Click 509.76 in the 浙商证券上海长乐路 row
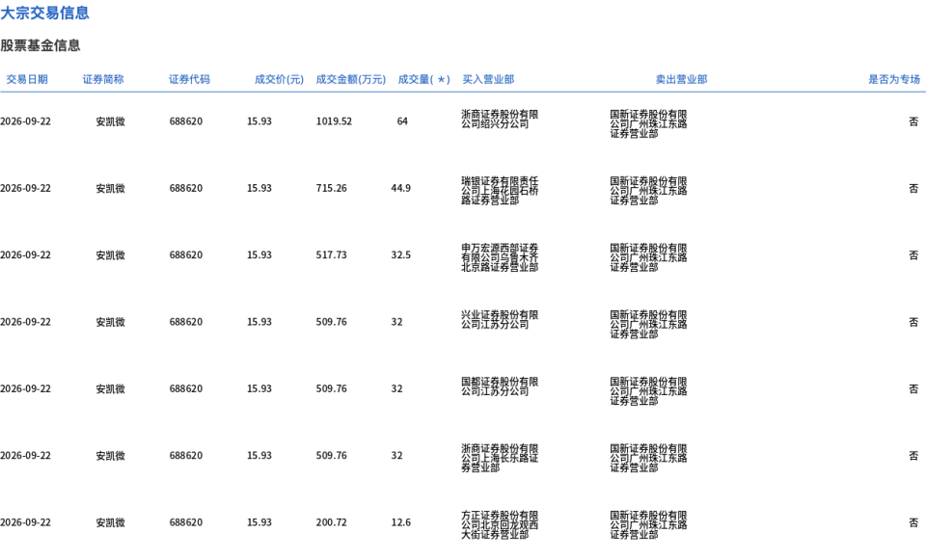The width and height of the screenshot is (926, 560). pyautogui.click(x=331, y=456)
